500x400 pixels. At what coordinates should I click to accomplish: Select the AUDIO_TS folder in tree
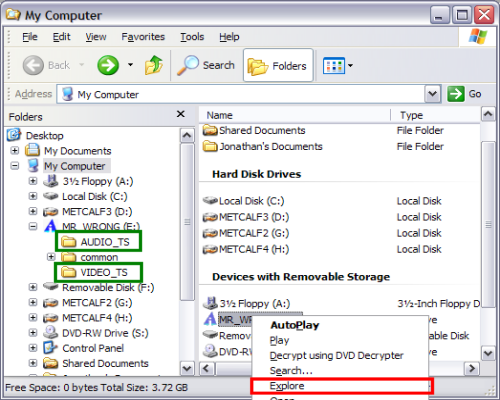(x=99, y=241)
